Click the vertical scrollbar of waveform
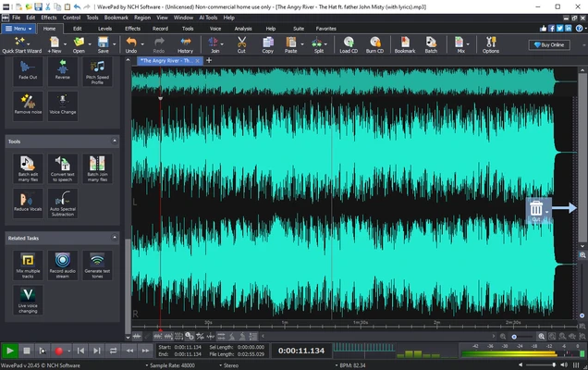This screenshot has width=588, height=370. [x=582, y=157]
